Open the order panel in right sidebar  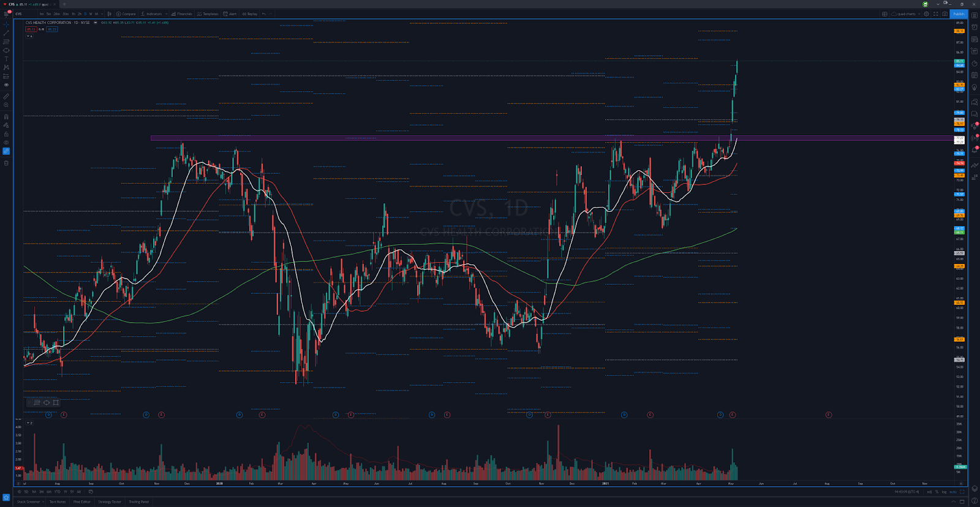pyautogui.click(x=974, y=165)
